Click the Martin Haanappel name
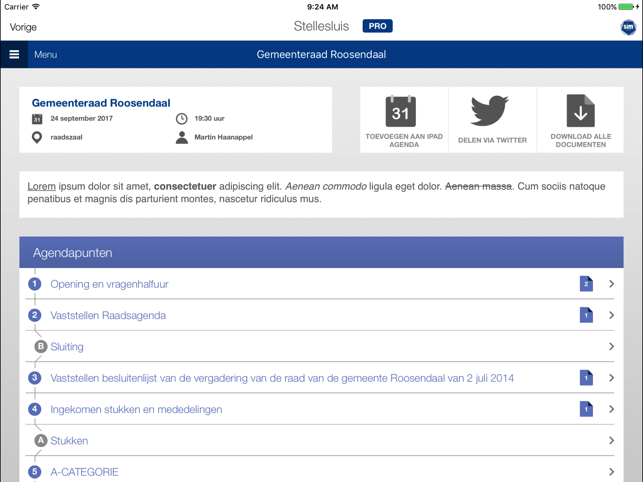The image size is (643, 482). click(x=223, y=137)
